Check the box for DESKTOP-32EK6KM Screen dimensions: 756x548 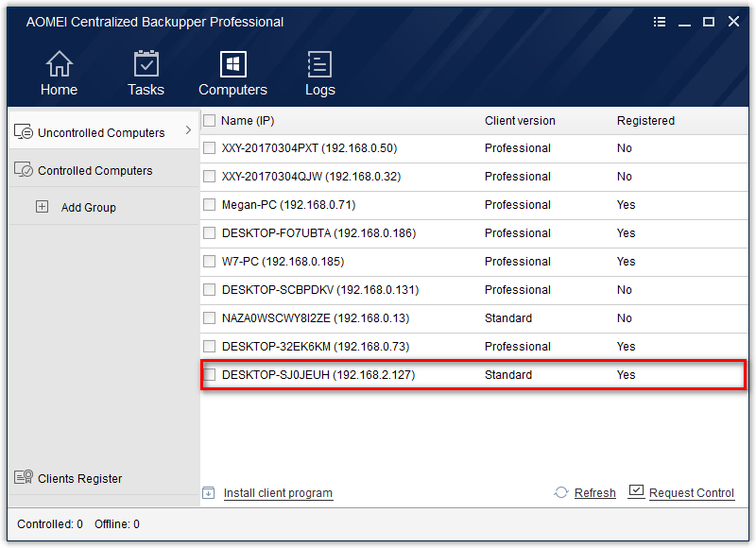point(209,347)
